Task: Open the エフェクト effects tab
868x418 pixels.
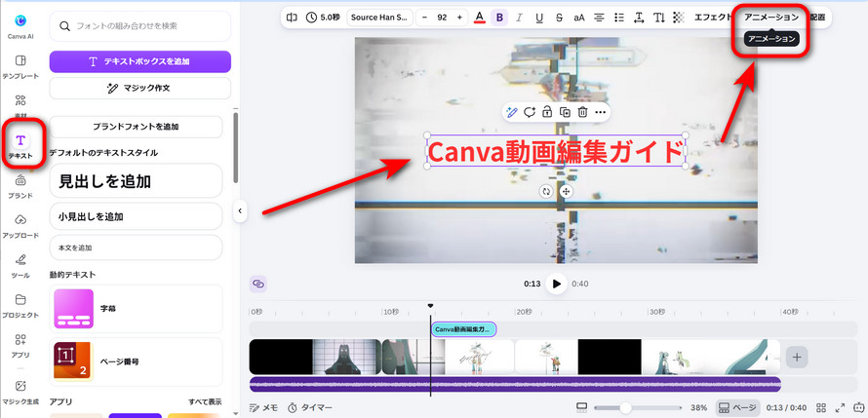Action: [x=713, y=18]
